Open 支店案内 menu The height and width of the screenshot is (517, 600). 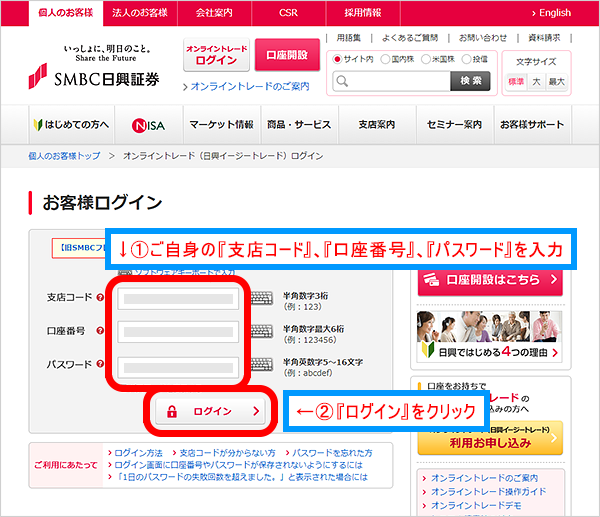[x=377, y=125]
